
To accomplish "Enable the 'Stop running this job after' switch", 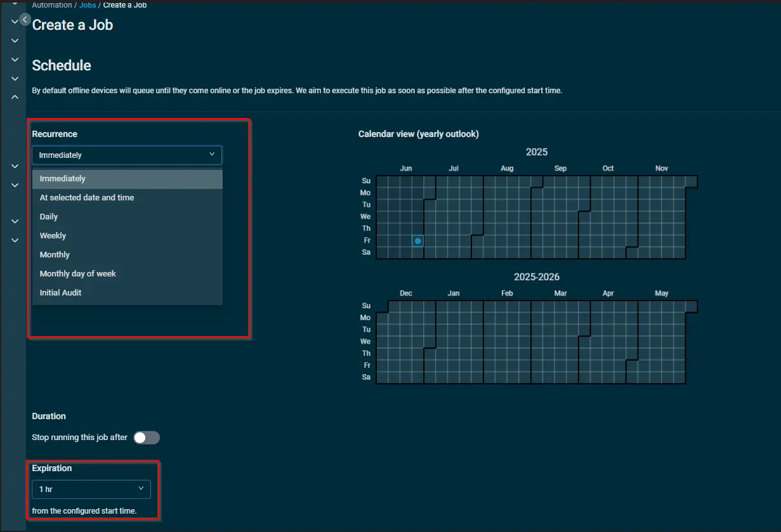I will pos(147,438).
